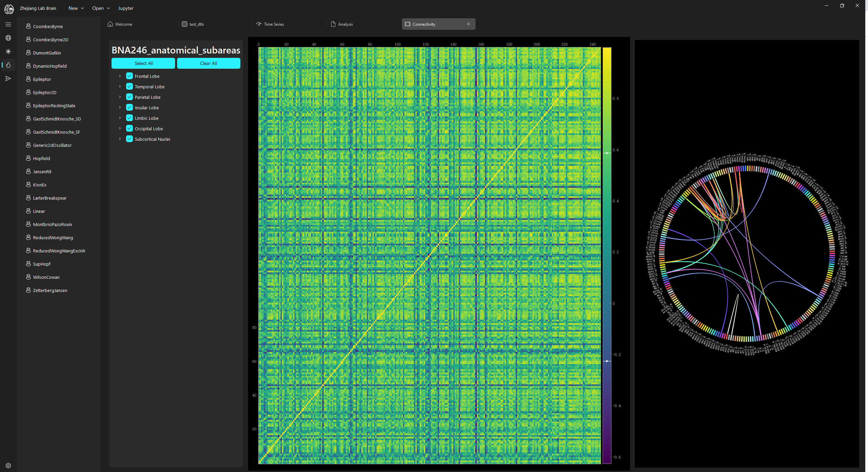Open the globe sidebar icon
This screenshot has height=472, width=868.
[x=8, y=38]
